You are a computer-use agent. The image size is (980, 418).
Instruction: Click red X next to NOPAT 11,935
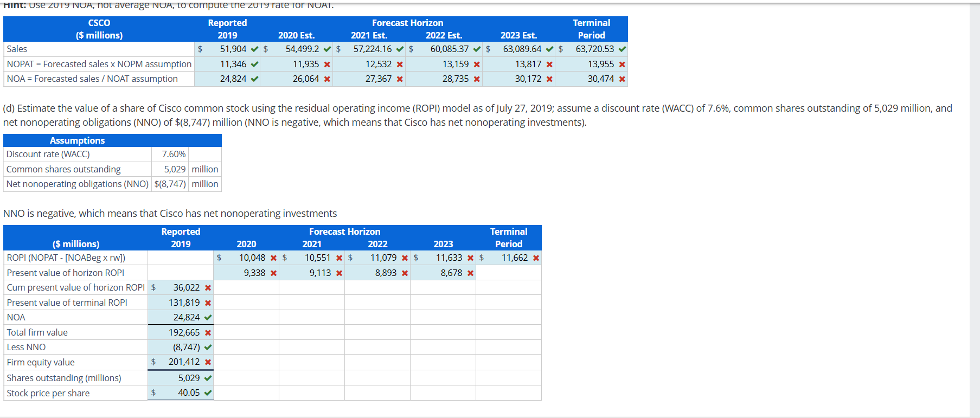tap(327, 65)
